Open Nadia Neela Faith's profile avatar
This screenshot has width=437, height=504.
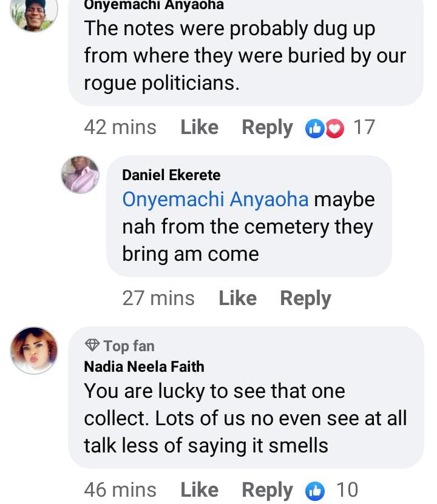pos(35,350)
